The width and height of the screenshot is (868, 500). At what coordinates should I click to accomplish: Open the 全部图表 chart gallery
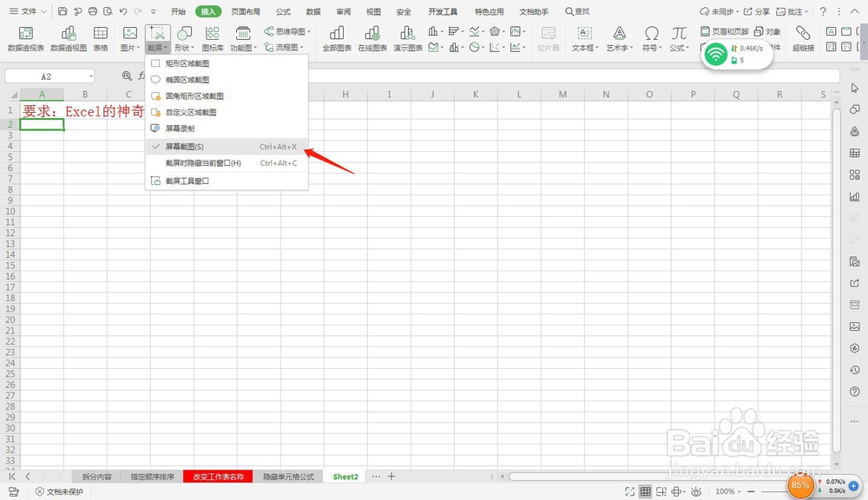337,37
